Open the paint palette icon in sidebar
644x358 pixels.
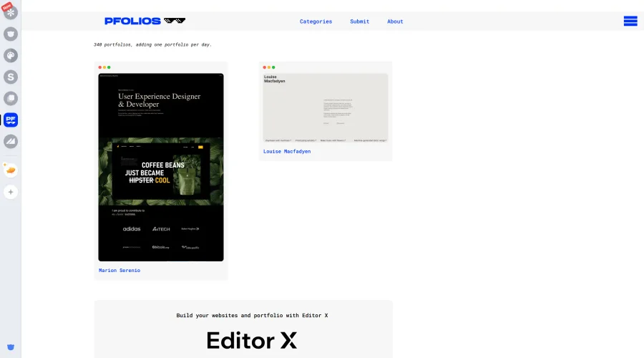point(11,55)
